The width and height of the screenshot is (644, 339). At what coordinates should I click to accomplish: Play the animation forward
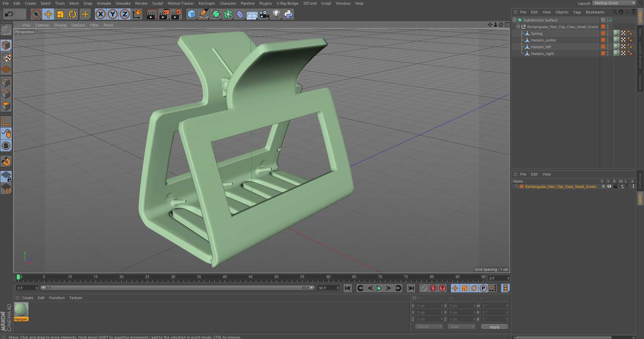tap(379, 288)
